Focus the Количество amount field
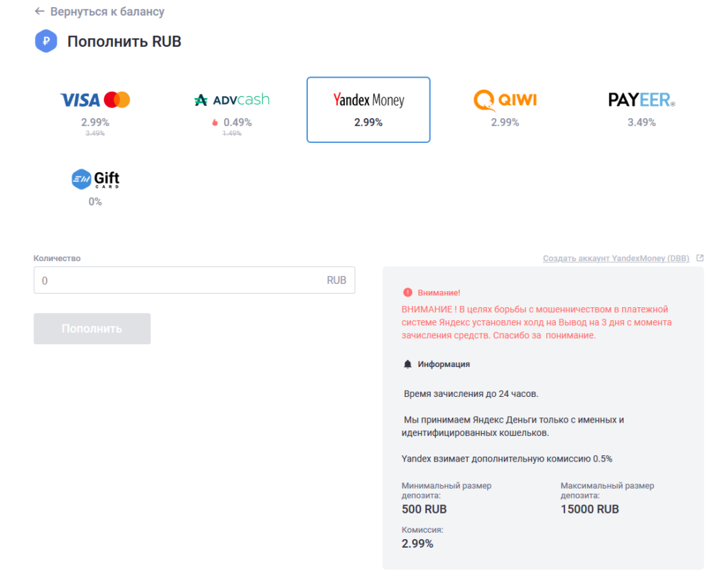The width and height of the screenshot is (728, 584). 178,280
